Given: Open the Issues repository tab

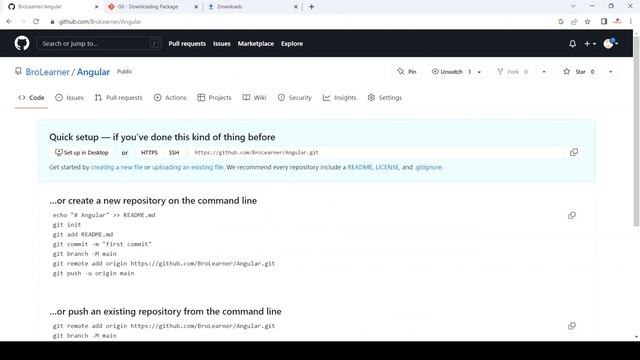Looking at the screenshot, I should pos(69,98).
